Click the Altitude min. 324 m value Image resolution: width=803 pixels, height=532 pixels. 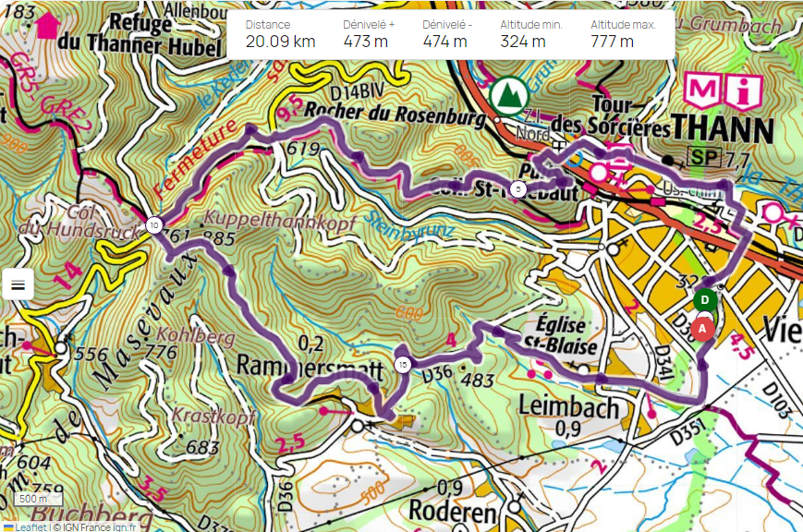click(531, 34)
